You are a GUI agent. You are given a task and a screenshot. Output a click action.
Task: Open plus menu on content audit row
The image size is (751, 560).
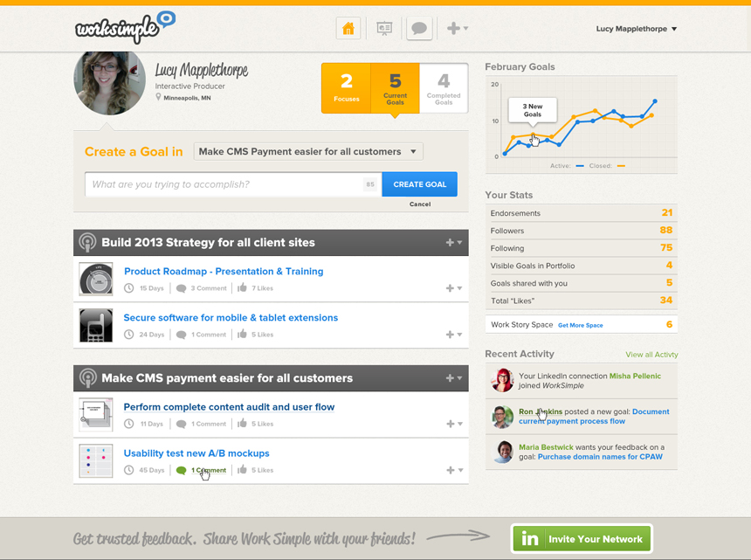coord(453,424)
